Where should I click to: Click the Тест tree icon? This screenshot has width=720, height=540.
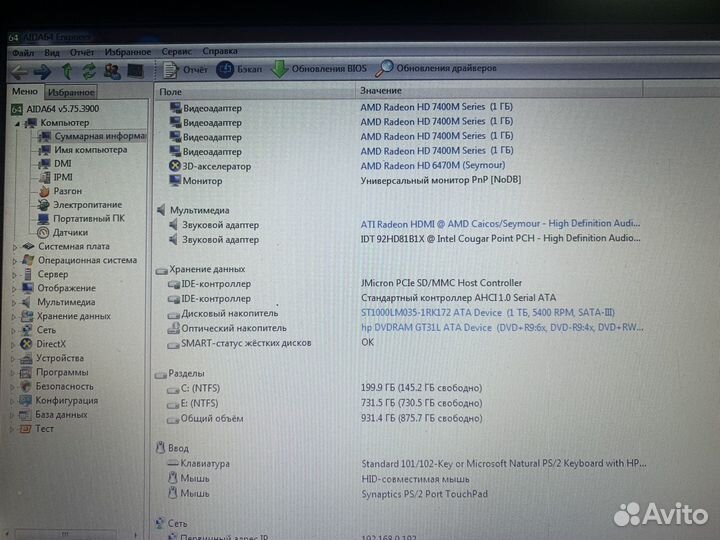point(25,429)
